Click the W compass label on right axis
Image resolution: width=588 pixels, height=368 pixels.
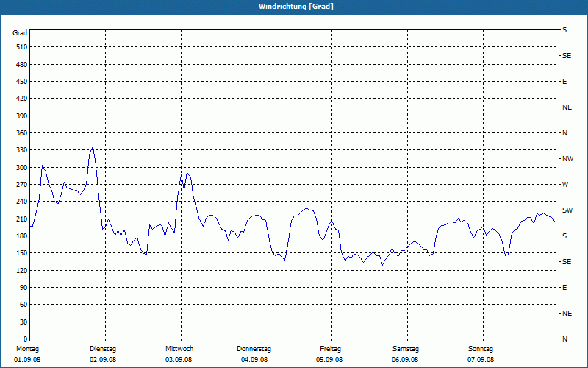pos(565,185)
